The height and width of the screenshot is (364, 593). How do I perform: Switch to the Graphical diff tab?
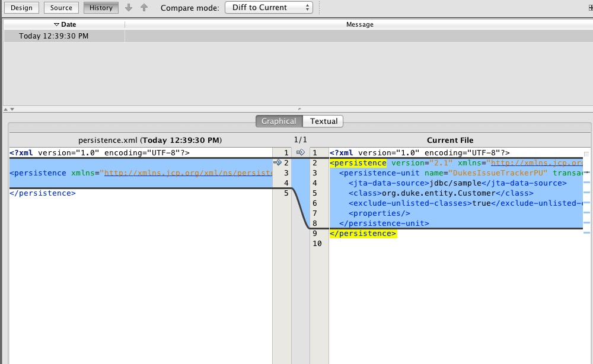pyautogui.click(x=279, y=121)
